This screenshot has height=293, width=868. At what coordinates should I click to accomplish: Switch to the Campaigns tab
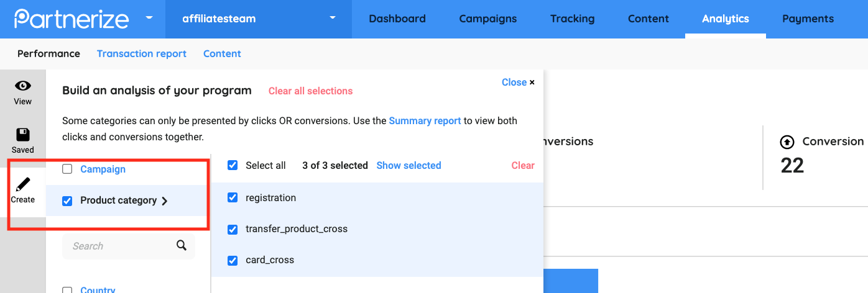487,19
